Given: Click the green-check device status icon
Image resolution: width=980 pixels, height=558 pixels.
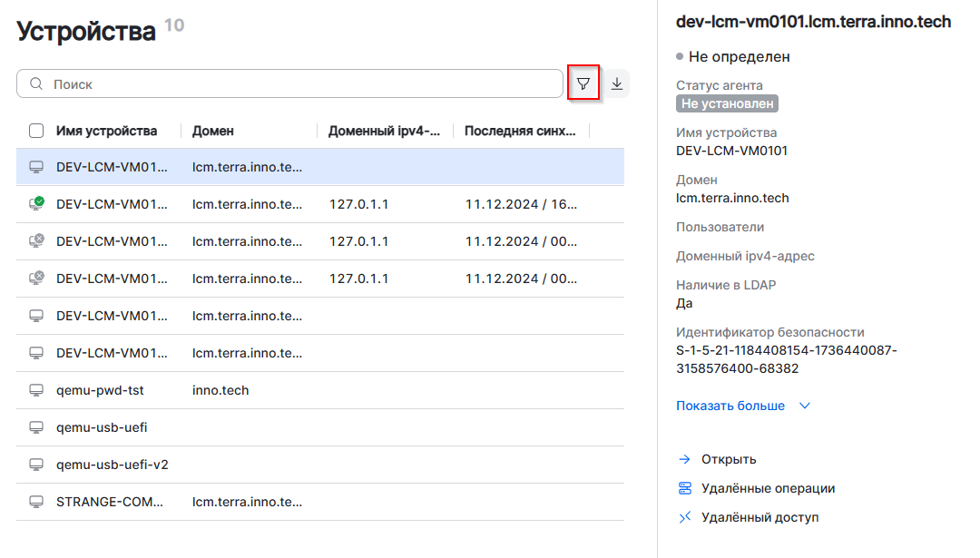Looking at the screenshot, I should [x=36, y=204].
